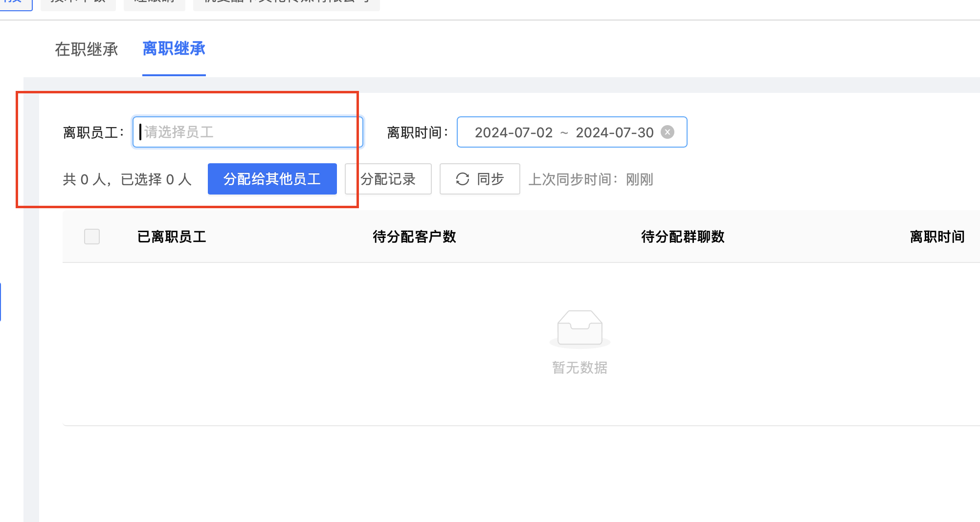Click the 上次同步时间：刚刚 status text

(591, 179)
